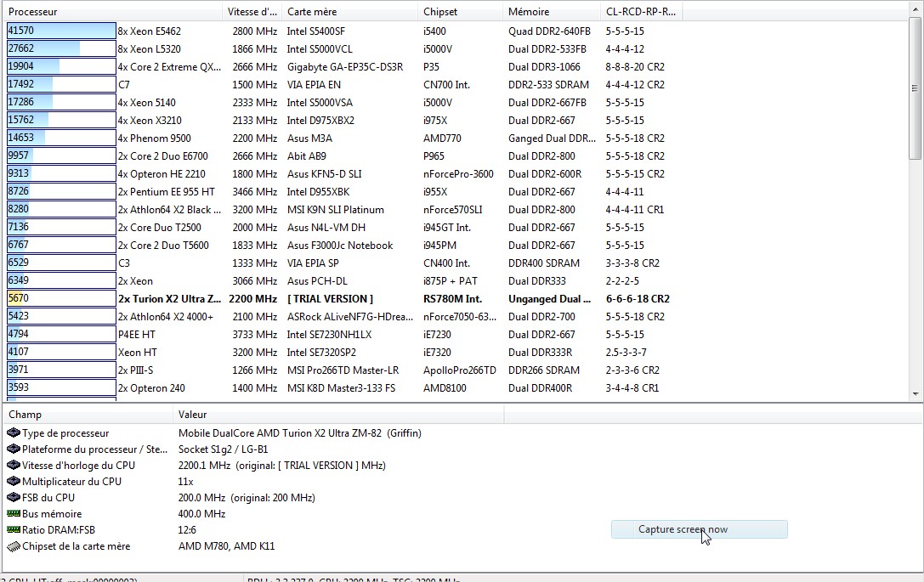The width and height of the screenshot is (924, 582).
Task: Click the DDR400 SDRAM memory cell
Action: [x=544, y=263]
